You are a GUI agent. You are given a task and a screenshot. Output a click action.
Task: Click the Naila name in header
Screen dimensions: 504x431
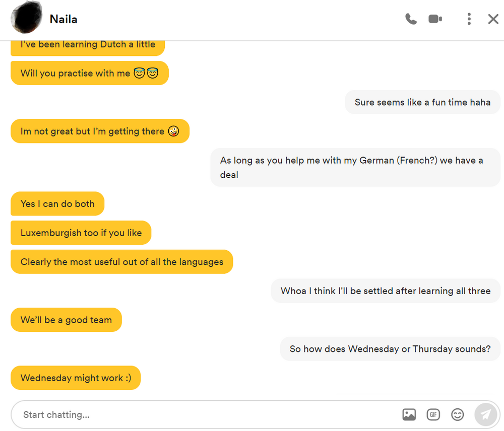(x=64, y=19)
